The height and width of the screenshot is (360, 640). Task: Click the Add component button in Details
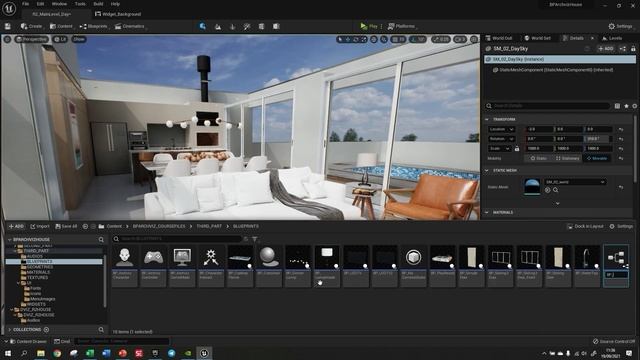606,49
